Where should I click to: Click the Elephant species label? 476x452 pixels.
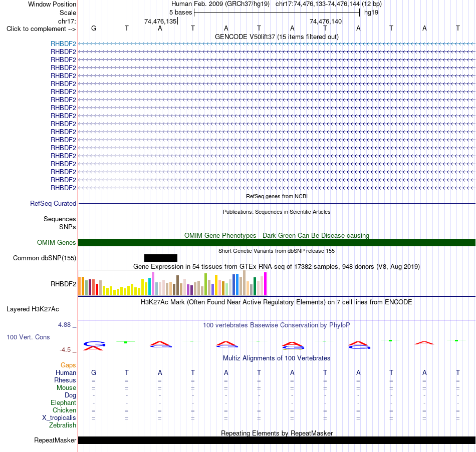pyautogui.click(x=63, y=402)
